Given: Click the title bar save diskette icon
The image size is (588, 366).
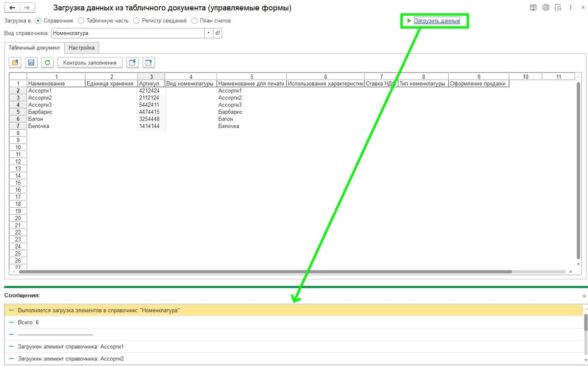Looking at the screenshot, I should pos(533,8).
